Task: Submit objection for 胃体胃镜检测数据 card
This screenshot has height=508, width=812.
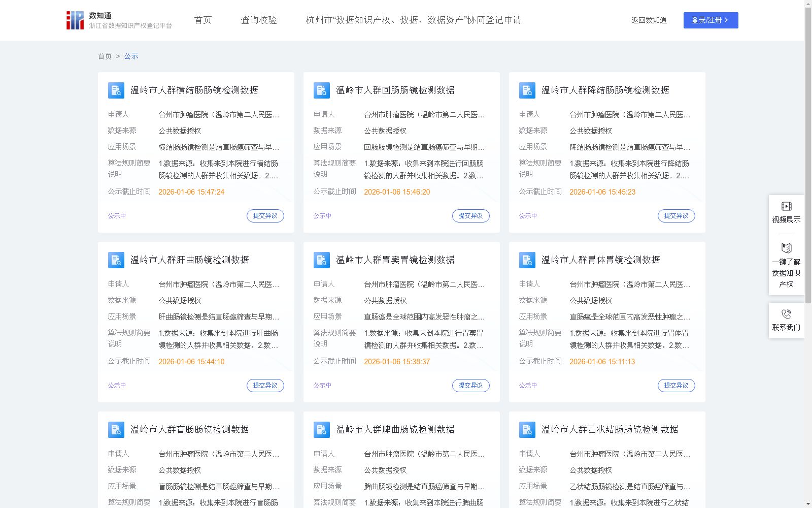Action: click(676, 386)
